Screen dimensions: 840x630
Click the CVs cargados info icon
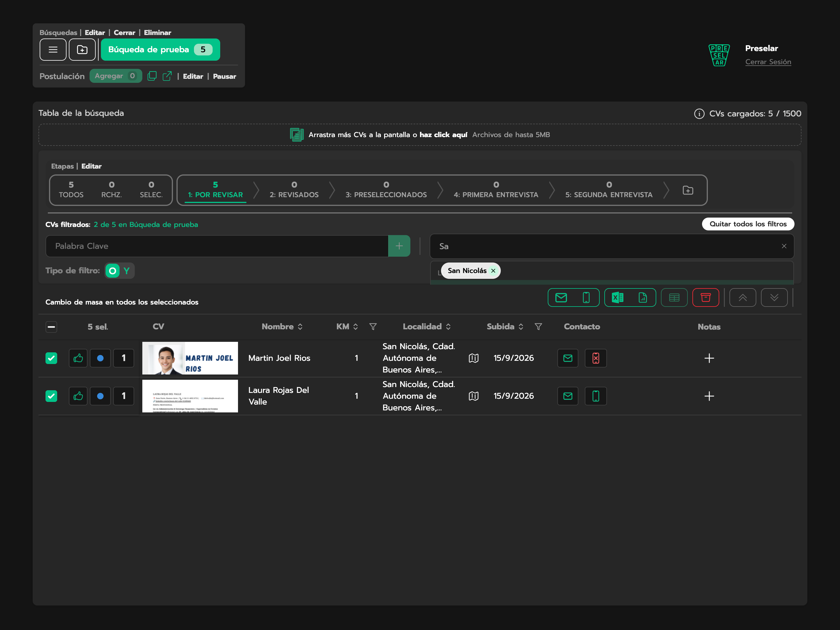699,113
